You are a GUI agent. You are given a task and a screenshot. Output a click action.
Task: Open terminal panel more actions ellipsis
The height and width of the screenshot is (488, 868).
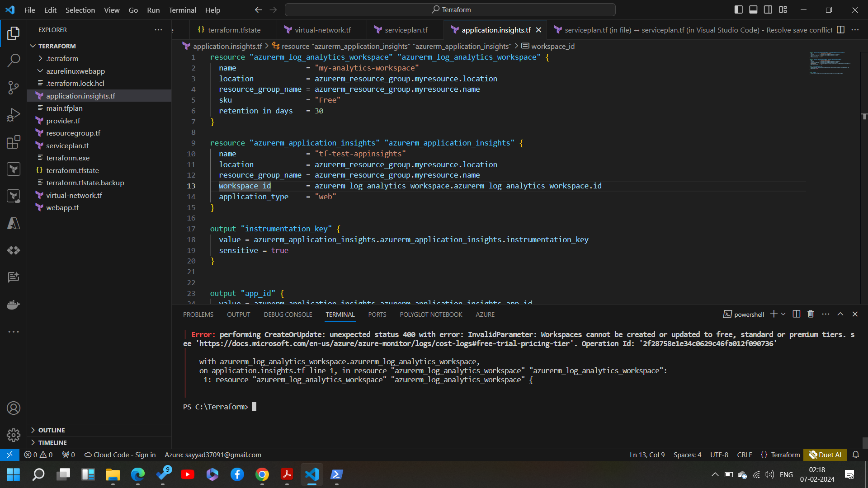pyautogui.click(x=826, y=314)
